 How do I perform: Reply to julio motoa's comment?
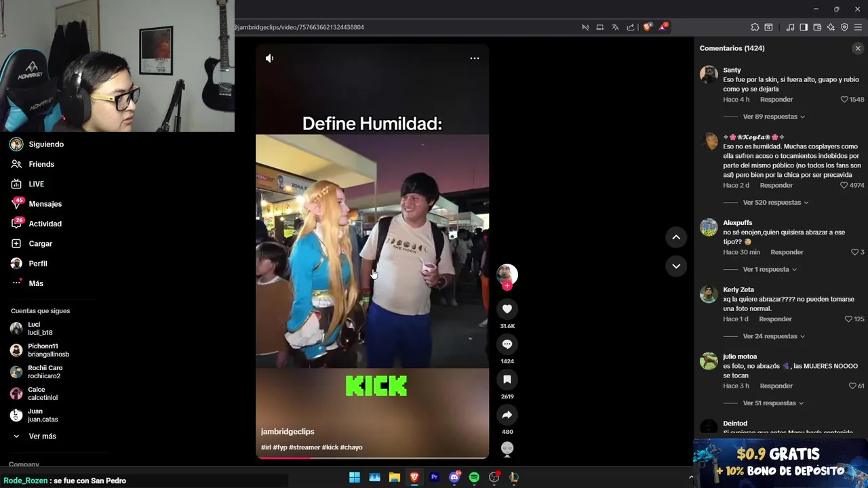pos(776,386)
